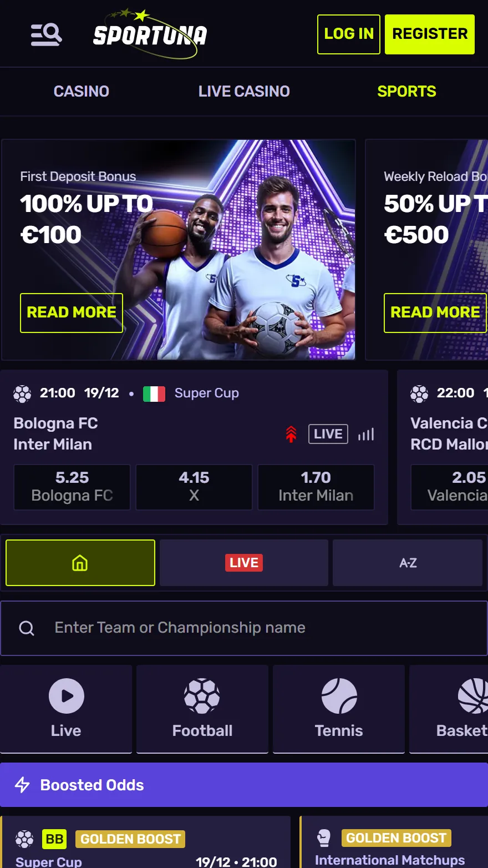This screenshot has width=488, height=868.
Task: Open the menu search hamburger icon
Action: click(46, 34)
